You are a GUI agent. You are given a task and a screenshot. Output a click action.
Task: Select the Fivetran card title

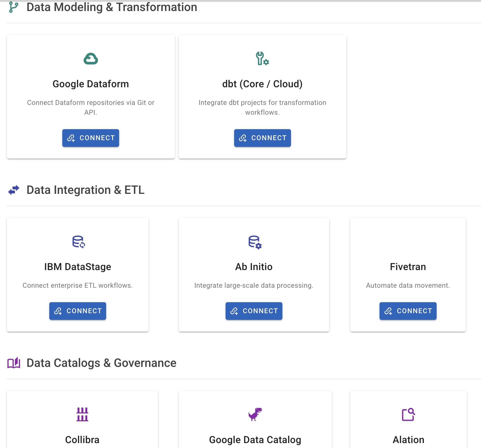click(x=408, y=267)
